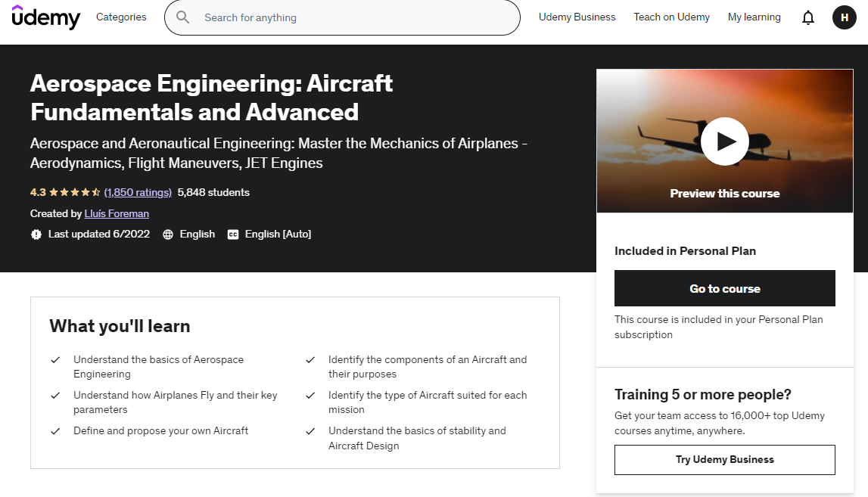
Task: Click the checkmark beside 'Define and propose'
Action: click(55, 431)
